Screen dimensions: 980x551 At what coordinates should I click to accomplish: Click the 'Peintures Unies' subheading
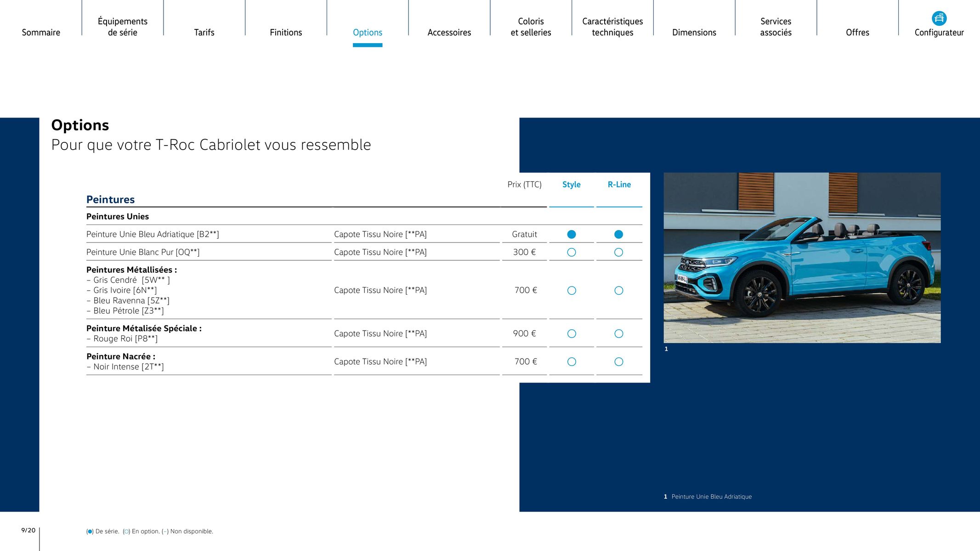(118, 216)
